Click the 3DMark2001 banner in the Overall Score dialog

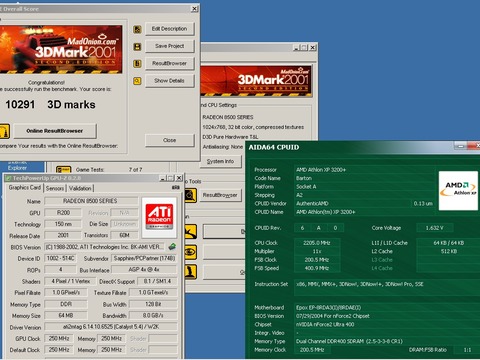point(61,49)
